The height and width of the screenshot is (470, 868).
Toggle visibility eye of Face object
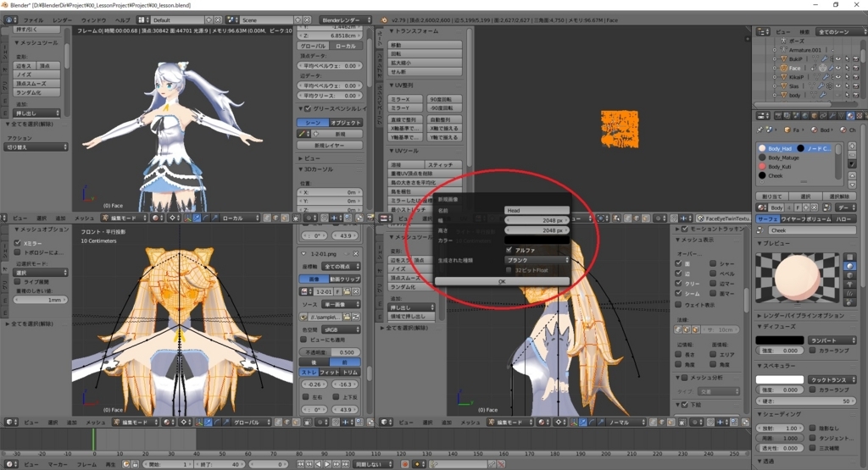(x=838, y=68)
